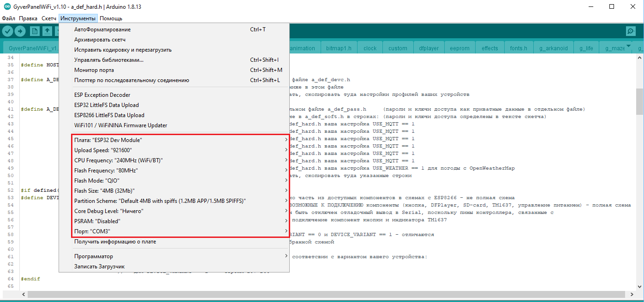Expand Core Debug Level "Ничего" submenu
The width and height of the screenshot is (644, 302).
[174, 211]
